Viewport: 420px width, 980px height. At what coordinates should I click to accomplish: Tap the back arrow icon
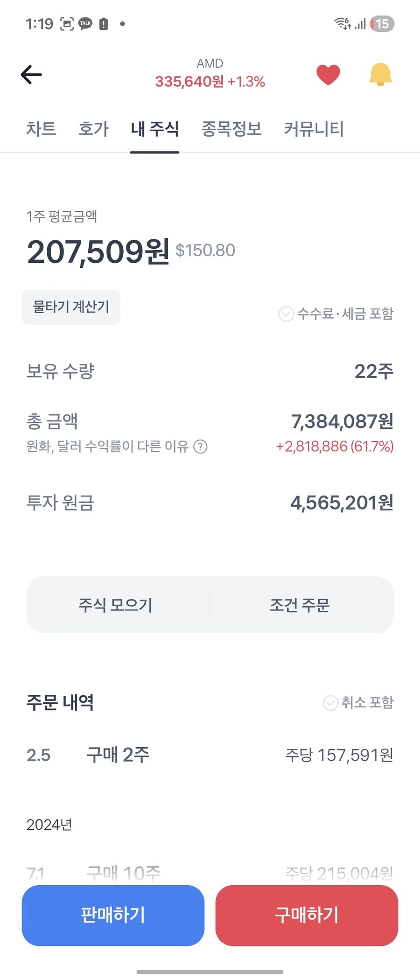pos(31,75)
